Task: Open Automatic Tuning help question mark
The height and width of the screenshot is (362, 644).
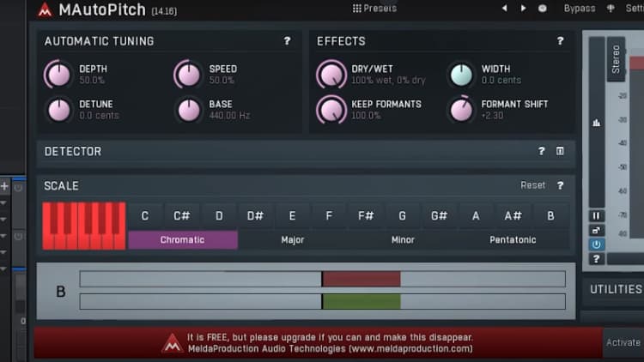Action: click(x=287, y=41)
